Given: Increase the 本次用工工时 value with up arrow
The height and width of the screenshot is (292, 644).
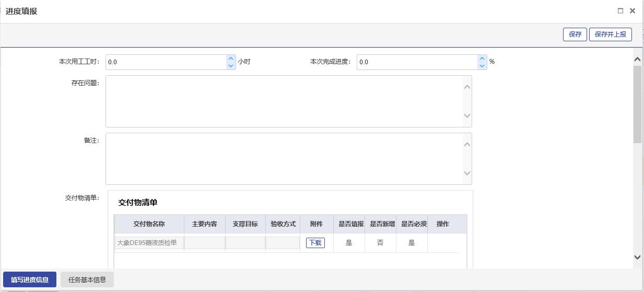Looking at the screenshot, I should 231,59.
